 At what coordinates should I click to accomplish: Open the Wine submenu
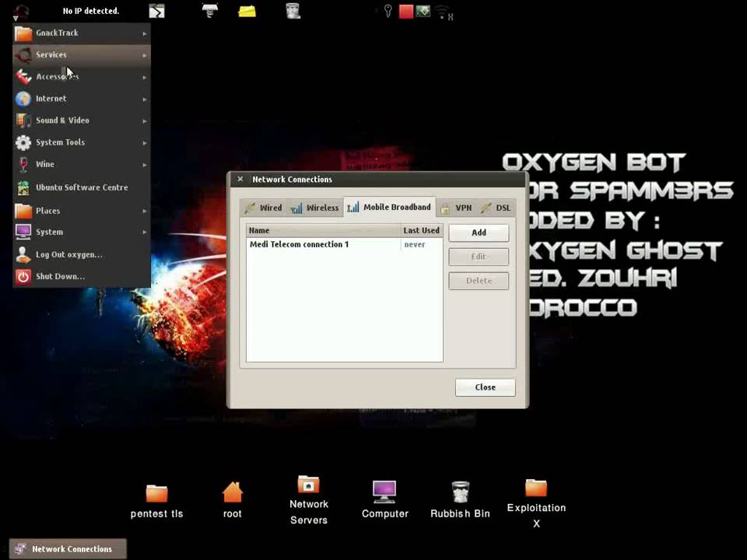coord(82,164)
